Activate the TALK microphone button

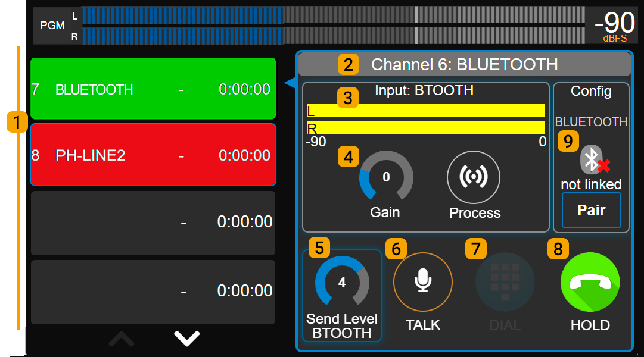tap(423, 282)
